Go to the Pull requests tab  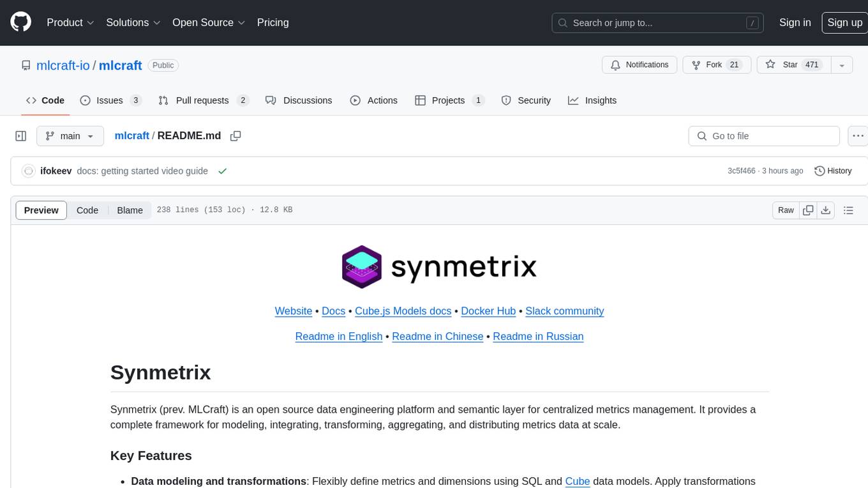click(x=202, y=100)
